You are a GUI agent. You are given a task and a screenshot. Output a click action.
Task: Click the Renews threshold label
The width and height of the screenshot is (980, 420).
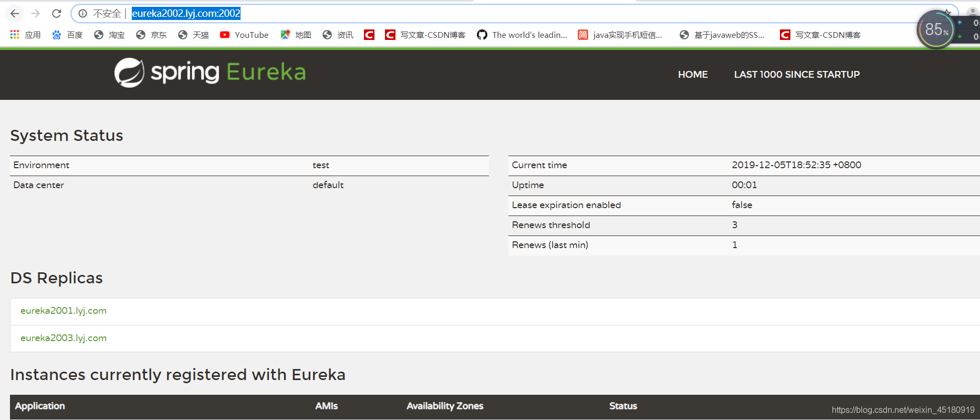click(551, 225)
